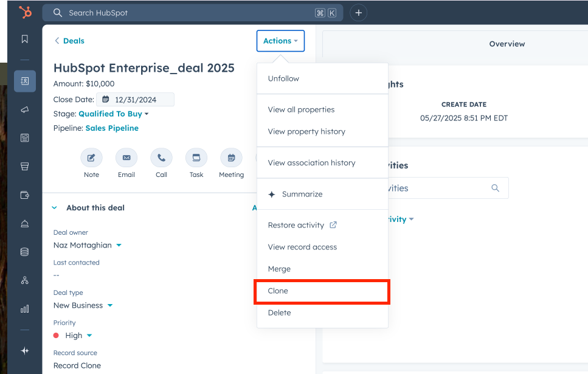Viewport: 588px width, 374px height.
Task: Click the plus quick-create button
Action: (x=359, y=13)
